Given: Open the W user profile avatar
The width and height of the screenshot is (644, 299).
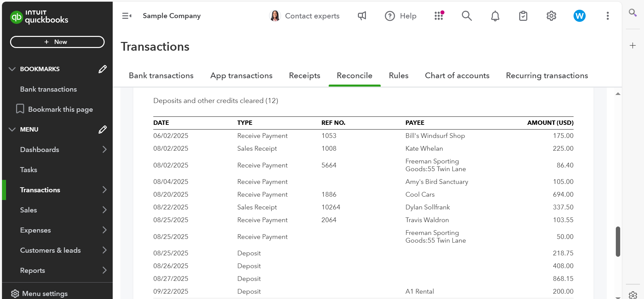Looking at the screenshot, I should (579, 16).
